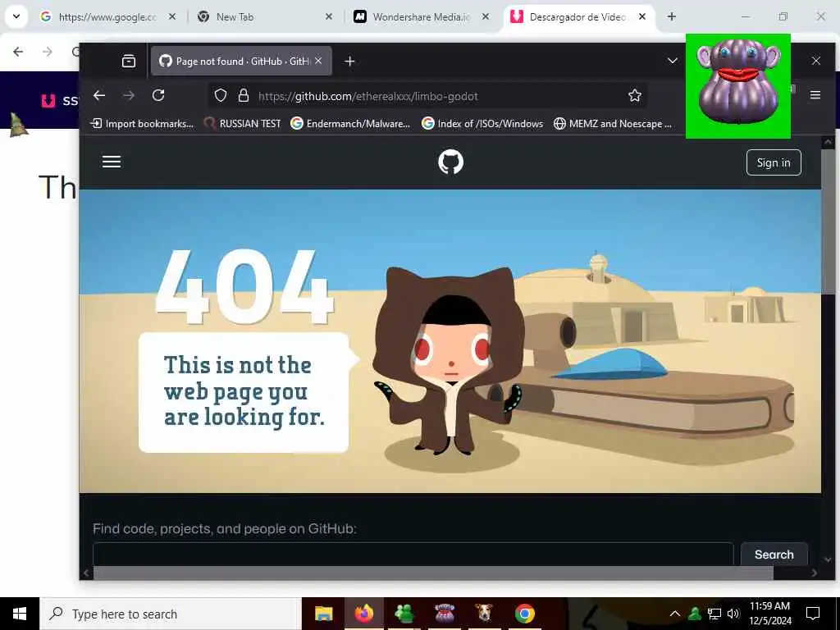Reload the GitHub page in Firefox
840x630 pixels.
(158, 95)
